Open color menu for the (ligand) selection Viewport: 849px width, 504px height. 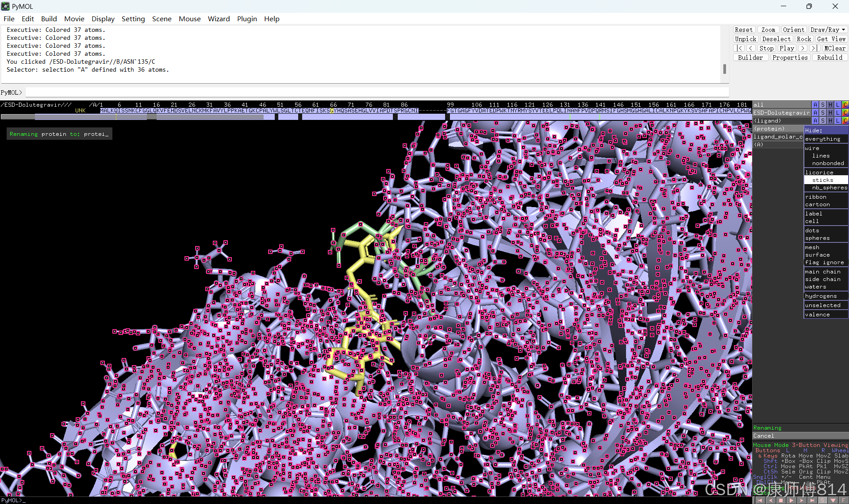click(x=845, y=121)
